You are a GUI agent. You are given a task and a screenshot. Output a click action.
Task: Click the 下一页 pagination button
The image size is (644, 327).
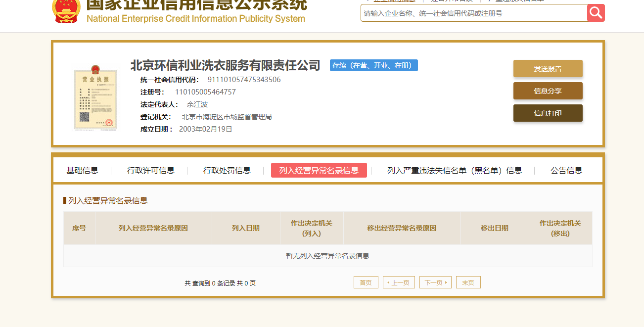[435, 282]
